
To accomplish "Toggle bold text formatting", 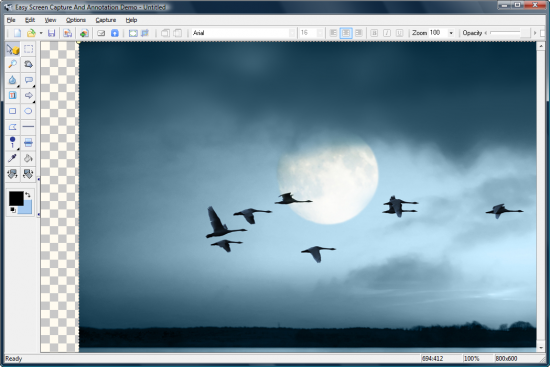I will (x=374, y=33).
